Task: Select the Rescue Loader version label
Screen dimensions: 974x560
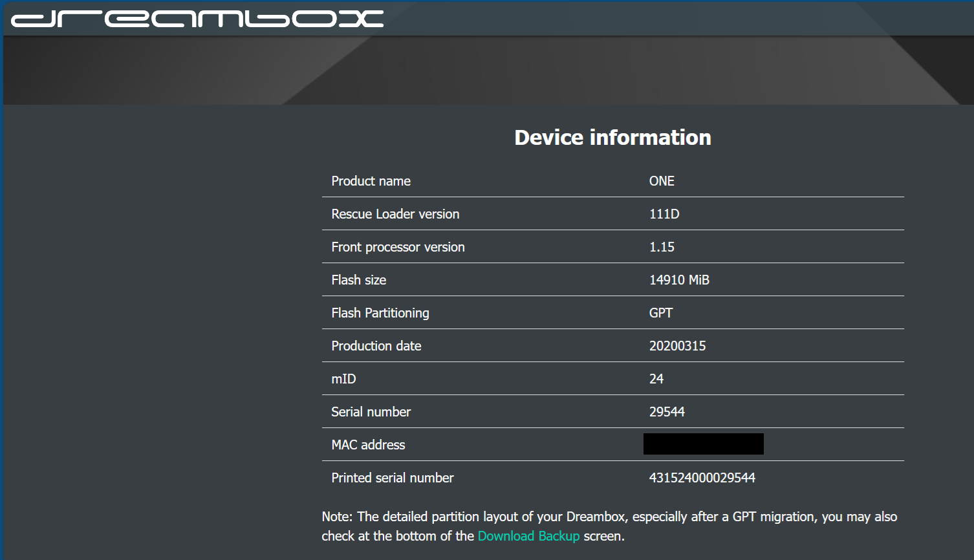Action: [395, 214]
